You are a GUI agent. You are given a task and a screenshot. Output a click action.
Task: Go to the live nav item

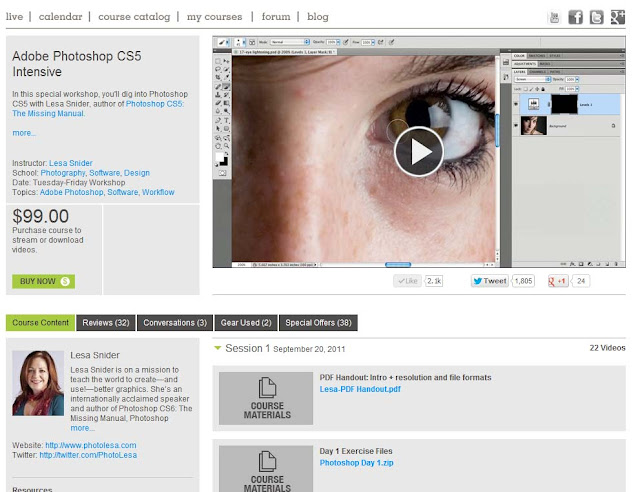coord(14,17)
